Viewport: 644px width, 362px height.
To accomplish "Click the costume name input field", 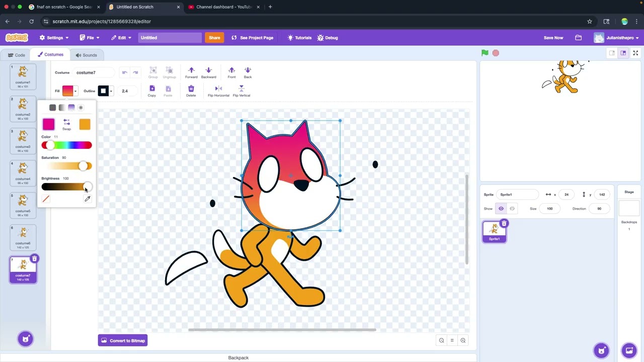I will tap(95, 72).
